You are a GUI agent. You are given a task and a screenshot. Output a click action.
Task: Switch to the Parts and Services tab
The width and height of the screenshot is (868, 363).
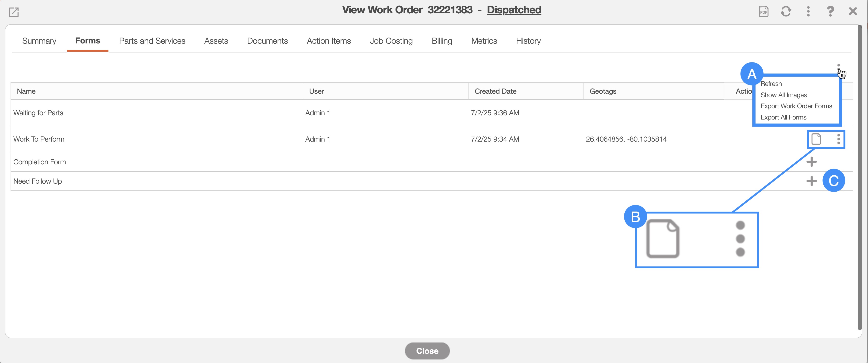pyautogui.click(x=152, y=41)
